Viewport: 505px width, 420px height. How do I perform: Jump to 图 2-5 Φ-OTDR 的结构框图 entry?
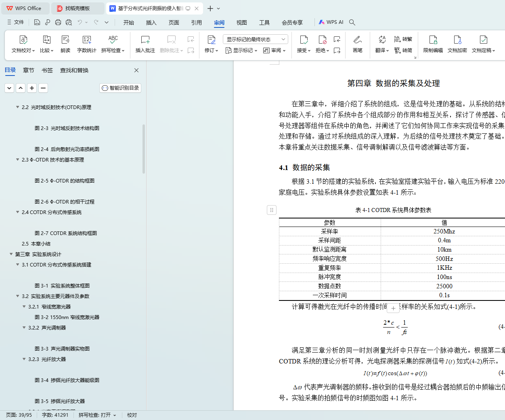pos(65,181)
